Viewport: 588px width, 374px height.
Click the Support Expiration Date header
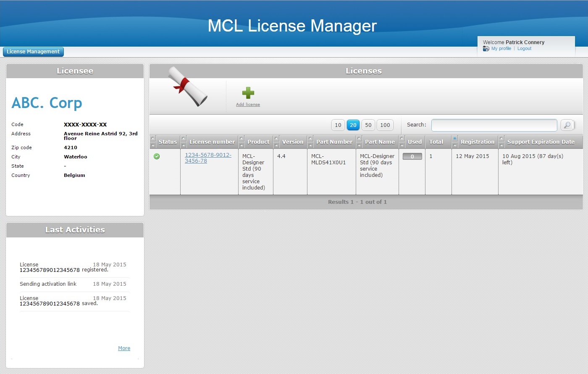541,142
